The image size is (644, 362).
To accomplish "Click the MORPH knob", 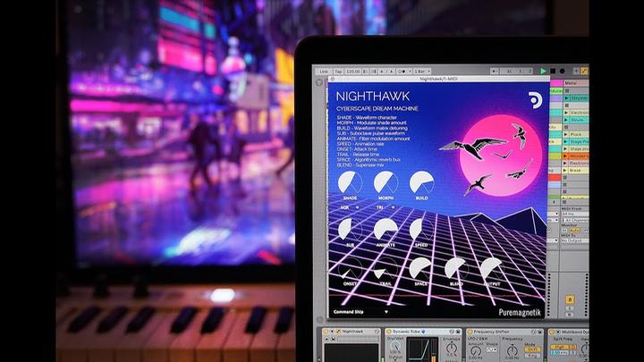I will click(x=386, y=182).
